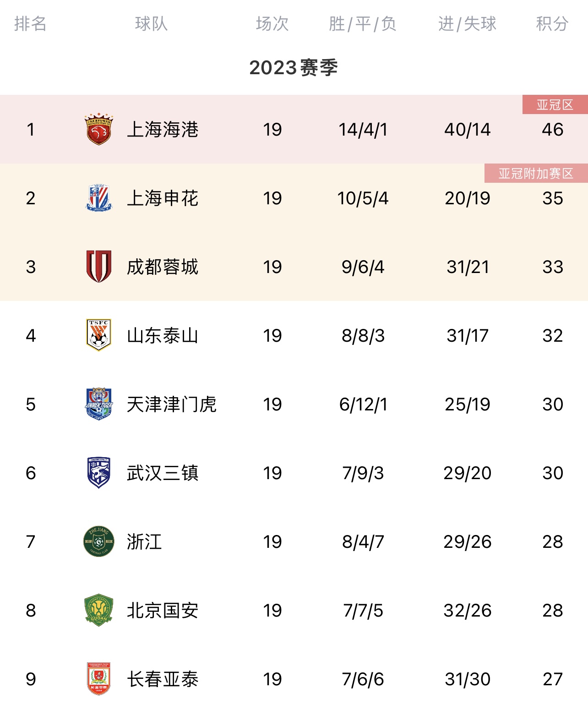Viewport: 588px width, 710px height.
Task: Click the Shanghai Port (上海海港) team logo
Action: click(x=99, y=129)
